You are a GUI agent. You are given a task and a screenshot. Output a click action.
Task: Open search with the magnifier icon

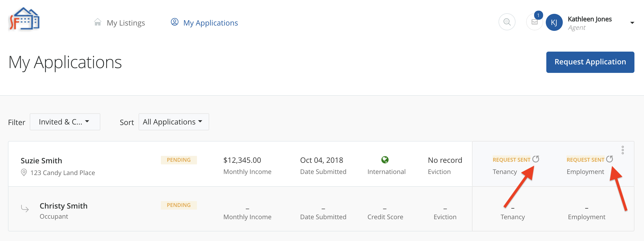[x=507, y=22]
